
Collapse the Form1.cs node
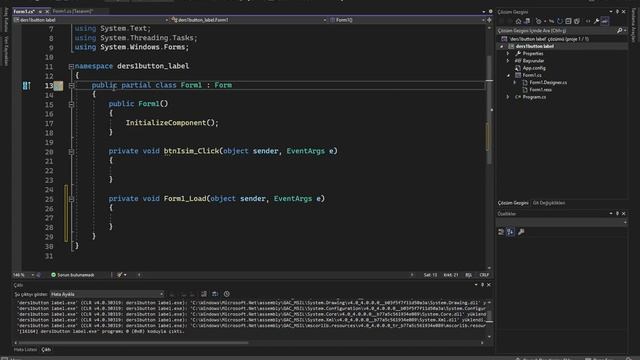point(508,76)
